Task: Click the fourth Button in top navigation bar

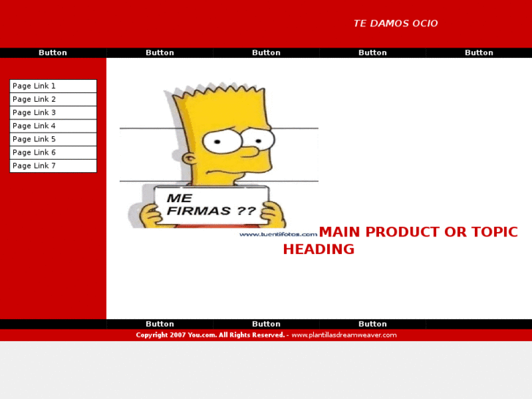Action: click(x=372, y=53)
